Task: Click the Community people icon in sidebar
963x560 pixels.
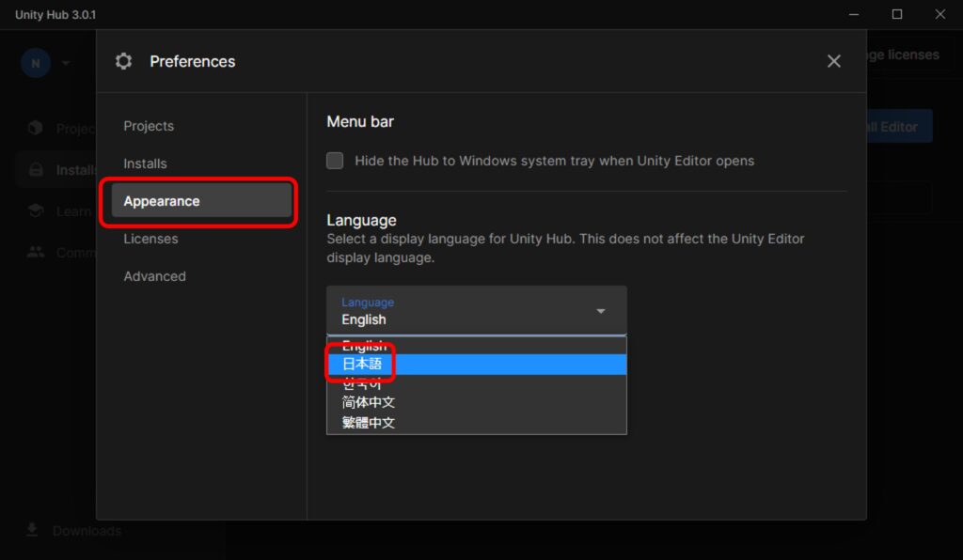Action: pos(36,252)
